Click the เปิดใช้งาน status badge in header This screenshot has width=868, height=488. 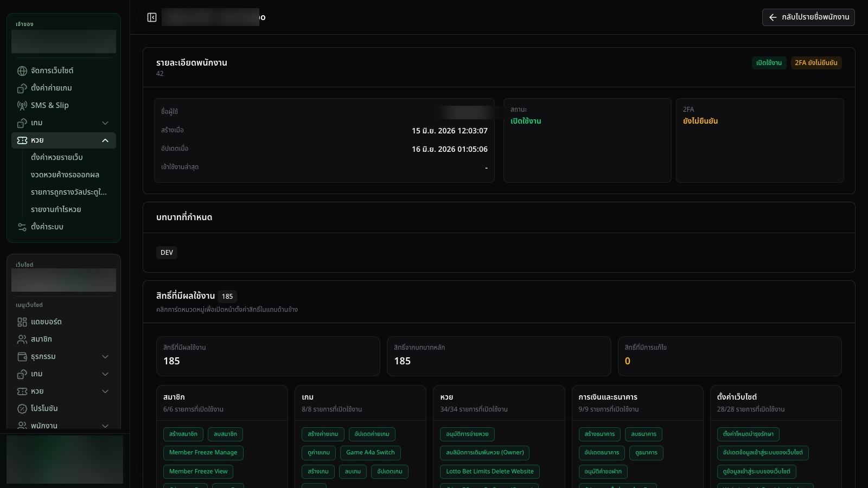769,63
